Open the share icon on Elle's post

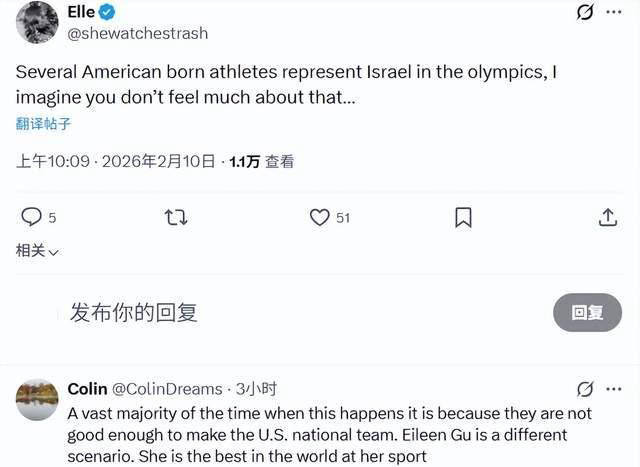coord(607,217)
